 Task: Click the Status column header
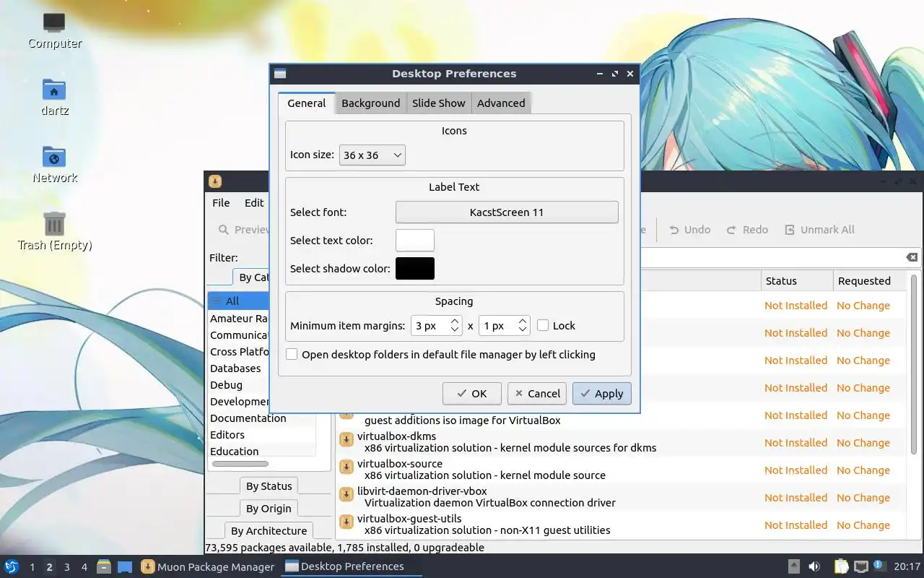[x=797, y=281]
